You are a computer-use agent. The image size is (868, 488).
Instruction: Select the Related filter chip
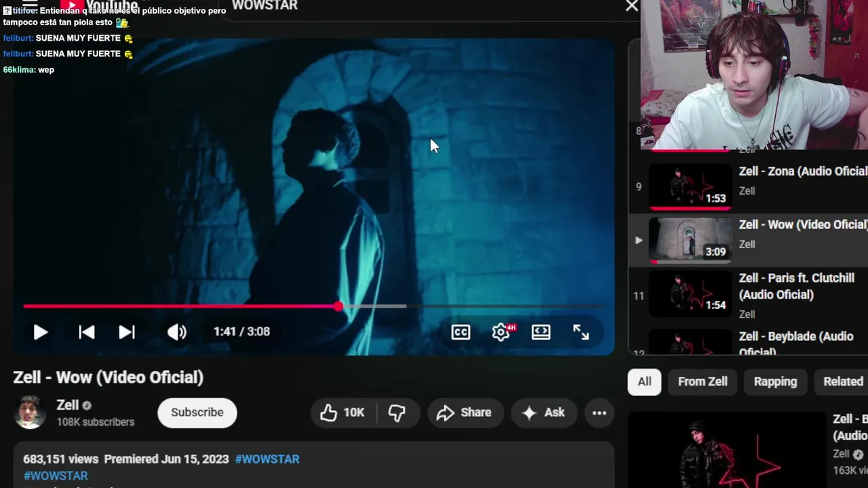843,382
